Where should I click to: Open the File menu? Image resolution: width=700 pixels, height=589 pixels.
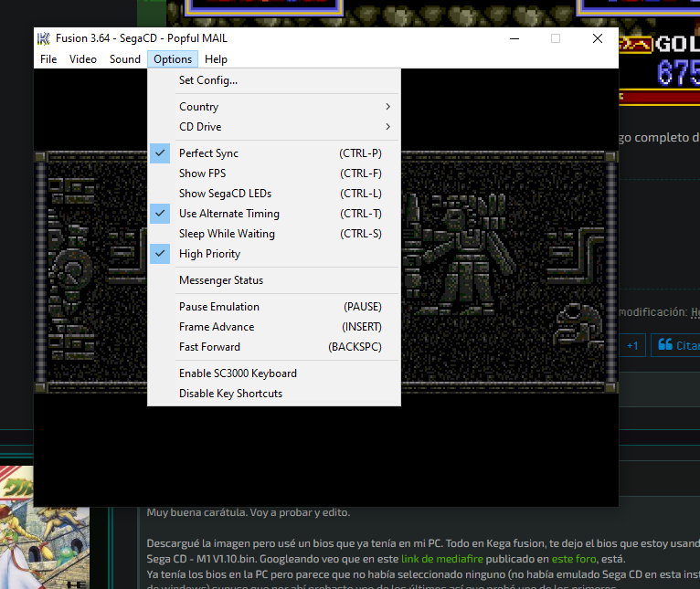48,59
